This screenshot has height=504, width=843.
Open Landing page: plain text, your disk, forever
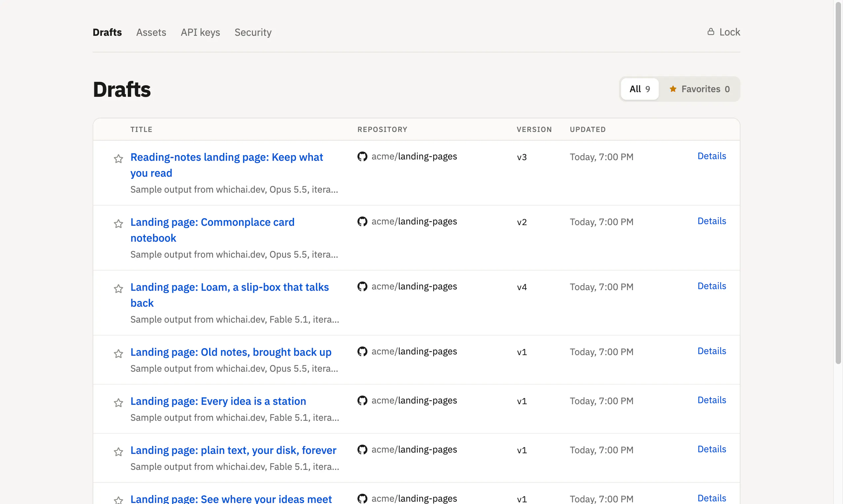233,450
